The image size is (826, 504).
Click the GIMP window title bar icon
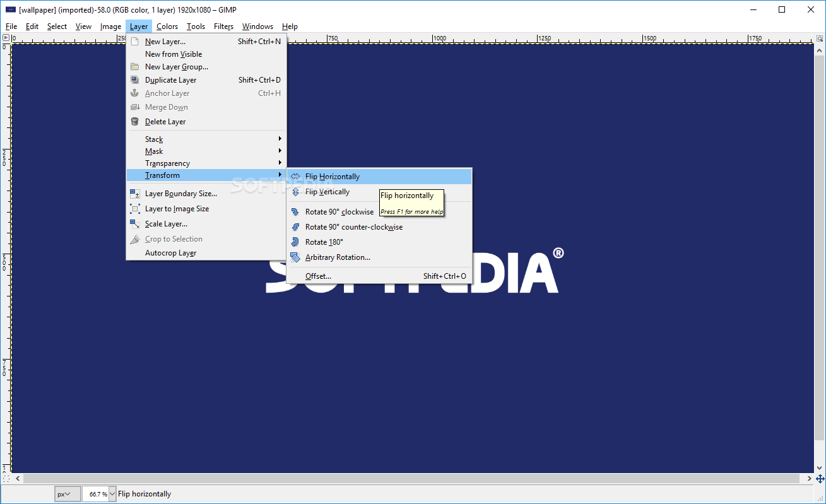(x=11, y=9)
